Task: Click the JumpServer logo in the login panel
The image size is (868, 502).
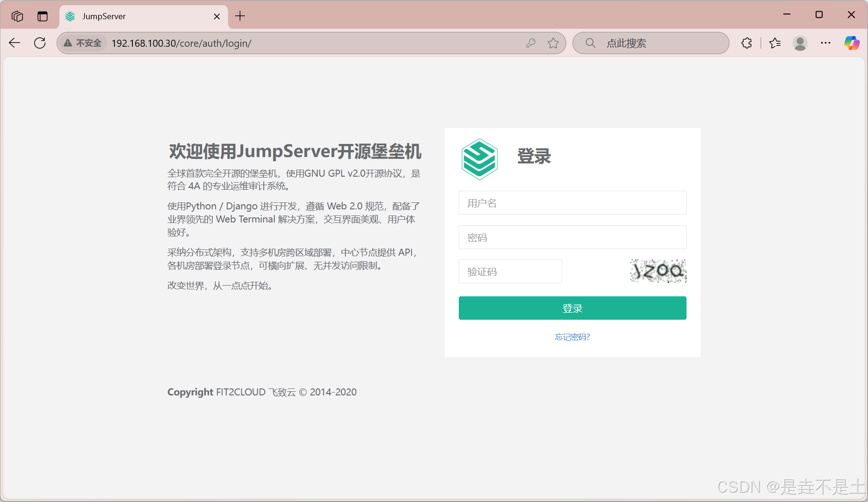Action: pos(479,159)
